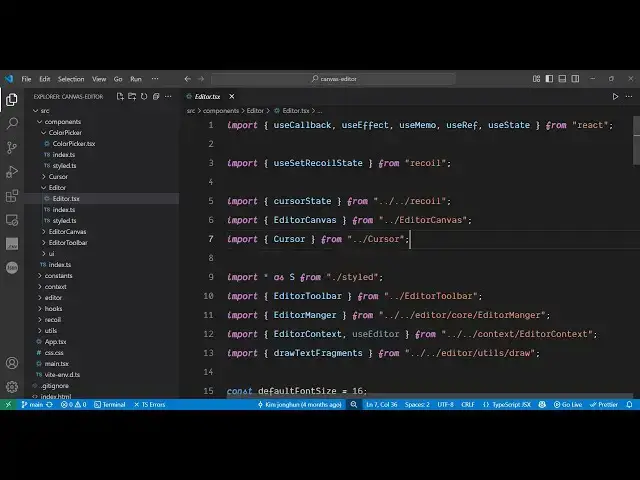Open the Accounts menu icon
640x480 pixels.
12,363
